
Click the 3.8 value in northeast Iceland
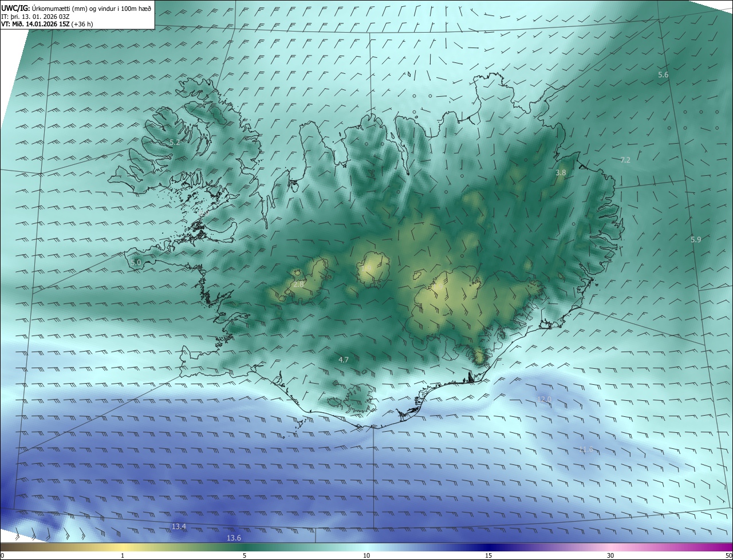tap(561, 172)
